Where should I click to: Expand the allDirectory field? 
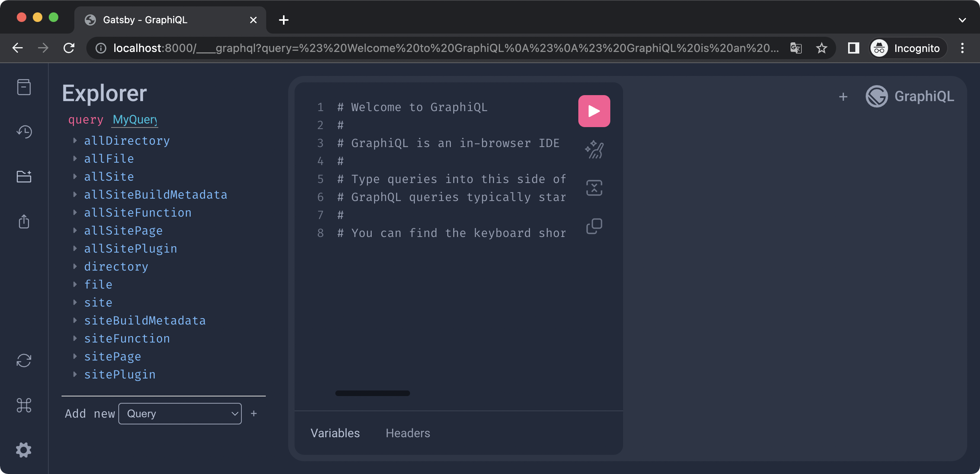tap(127, 141)
